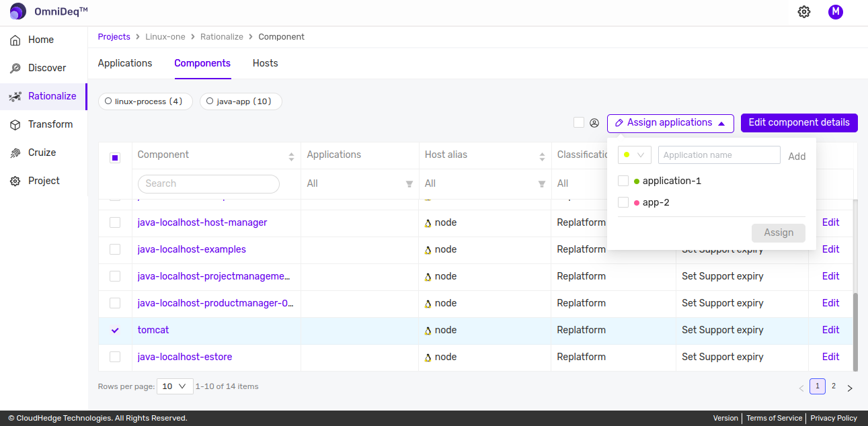Go to page 2

834,386
